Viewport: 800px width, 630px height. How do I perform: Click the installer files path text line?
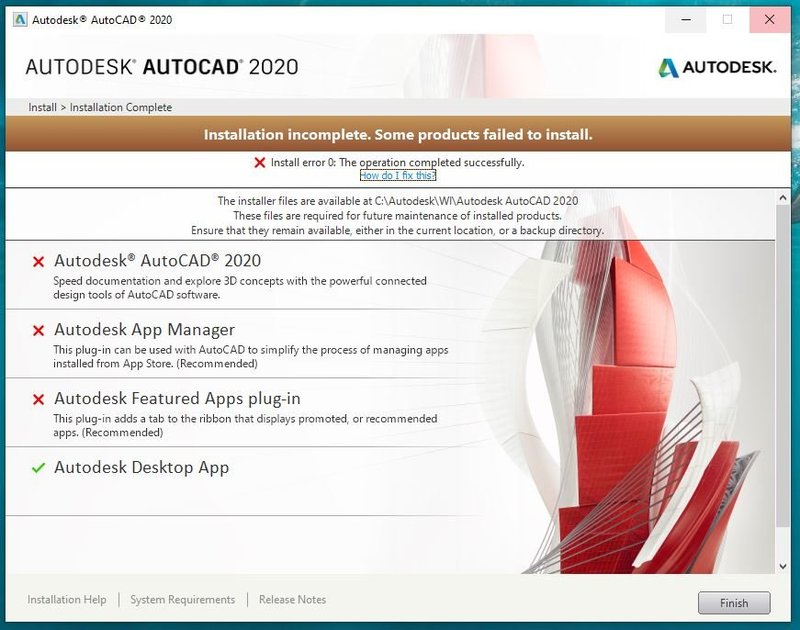point(398,201)
